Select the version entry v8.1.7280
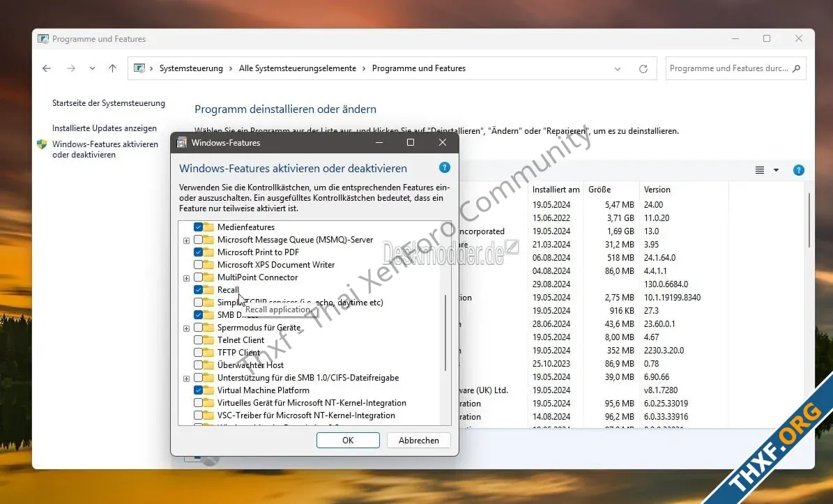833x504 pixels. [x=660, y=390]
